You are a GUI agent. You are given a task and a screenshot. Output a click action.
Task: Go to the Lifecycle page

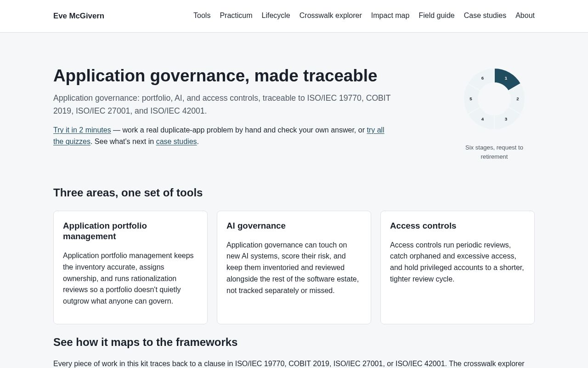[x=276, y=16]
